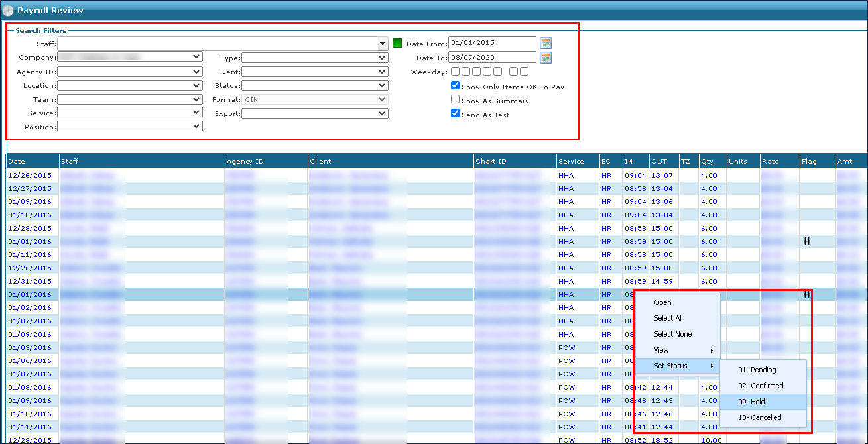Click the green square beside the Staff field
The height and width of the screenshot is (444, 868).
coord(397,43)
